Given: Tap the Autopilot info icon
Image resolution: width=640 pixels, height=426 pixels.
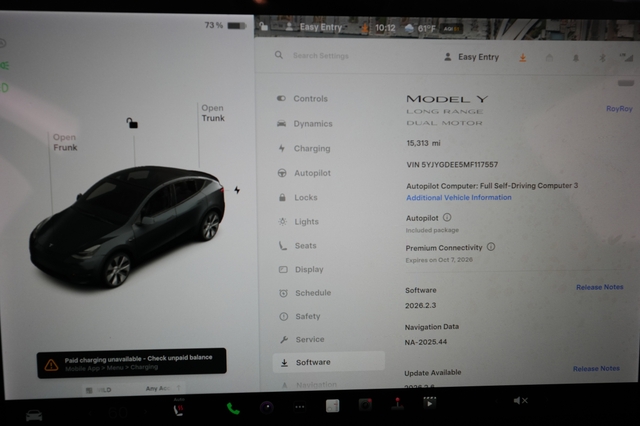Looking at the screenshot, I should pos(447,217).
